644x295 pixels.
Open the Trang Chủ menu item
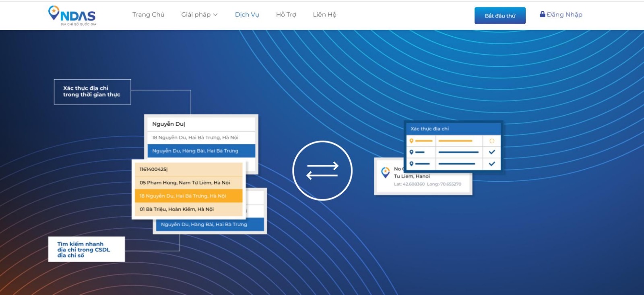tap(148, 14)
